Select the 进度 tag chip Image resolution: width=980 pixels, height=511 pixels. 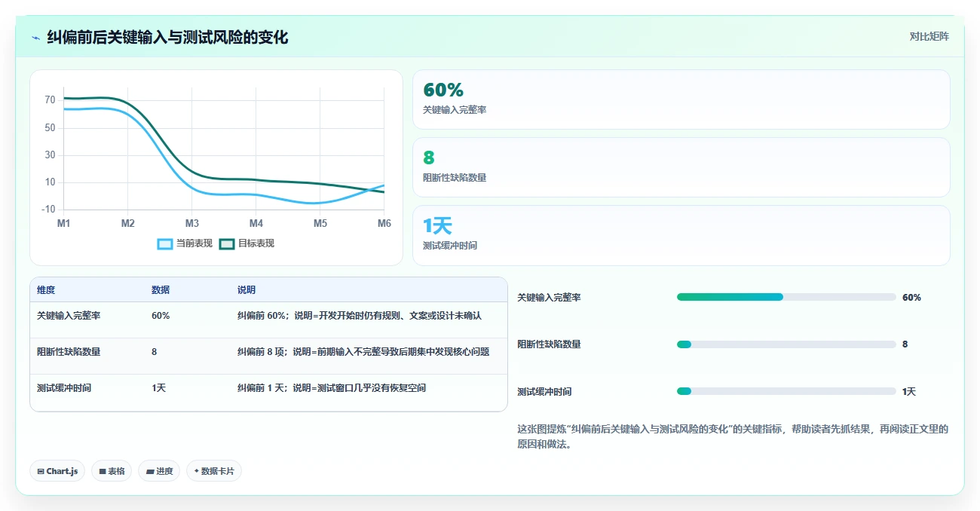click(159, 471)
